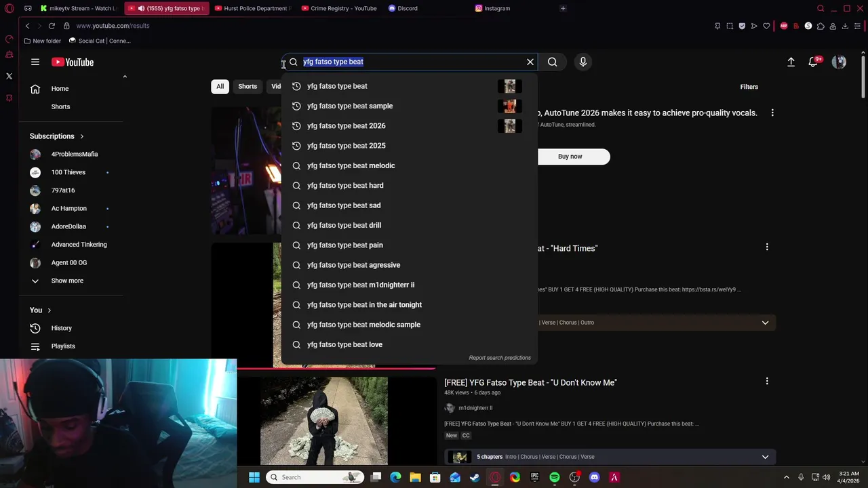Expand the Subscriptions section chevron
Viewport: 868px width, 488px height.
point(81,136)
